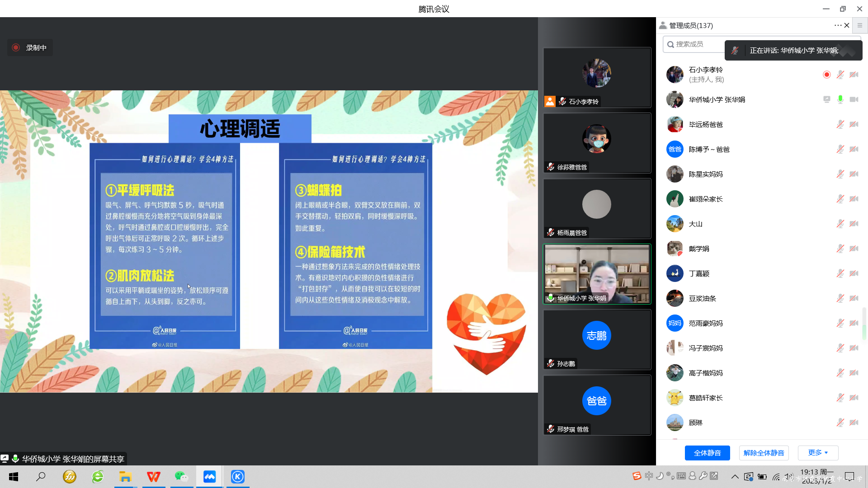Toggle microphone for 陈星实妈妈
868x488 pixels.
pos(840,174)
